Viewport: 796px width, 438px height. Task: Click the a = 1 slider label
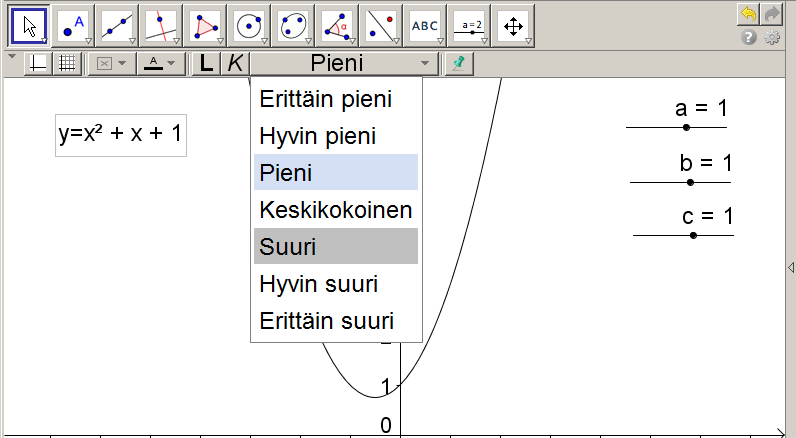pos(701,108)
